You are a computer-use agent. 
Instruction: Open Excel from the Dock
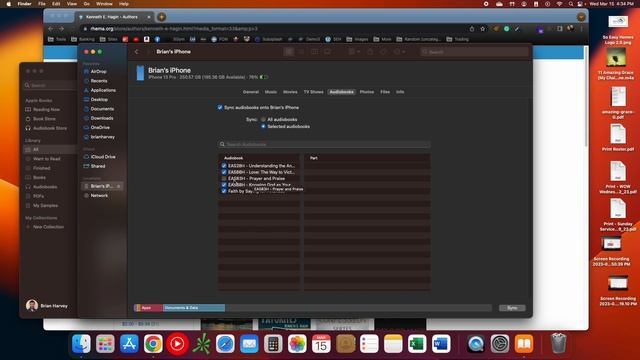[417, 344]
